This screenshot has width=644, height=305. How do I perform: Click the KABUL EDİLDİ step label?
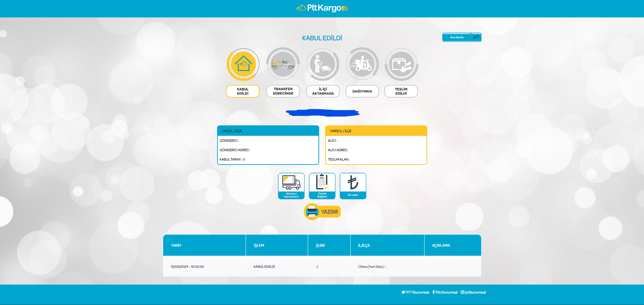pos(243,91)
